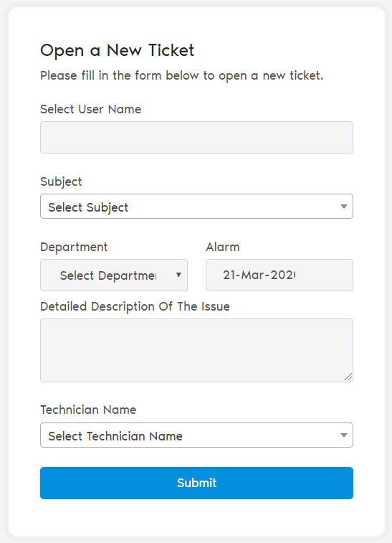392x543 pixels.
Task: Click the Alarm field label
Action: (222, 247)
